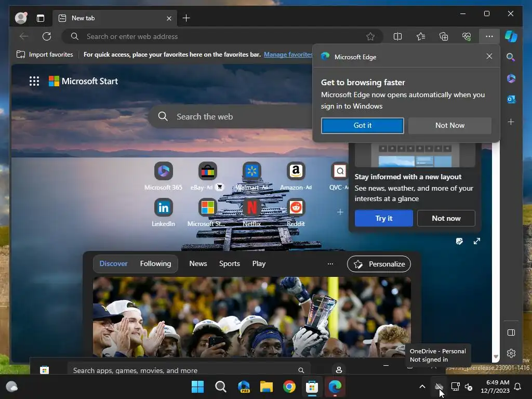
Task: Open the Copilot sidebar icon
Action: click(x=511, y=36)
